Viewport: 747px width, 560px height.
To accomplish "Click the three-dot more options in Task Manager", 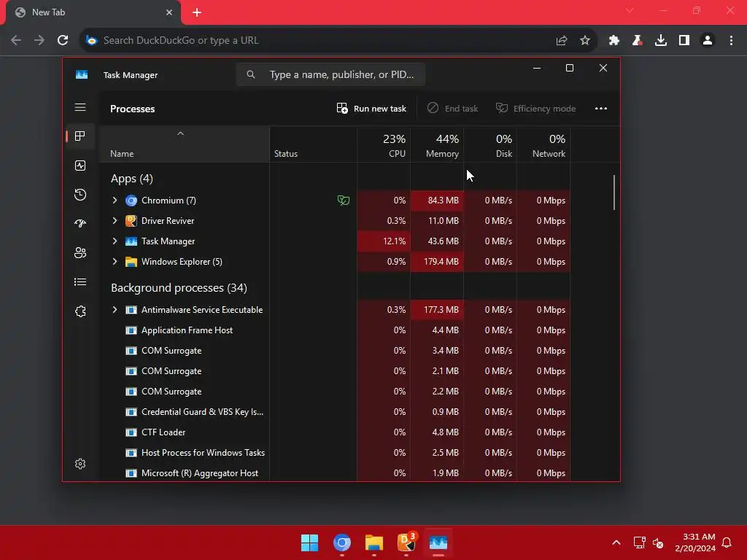I will (601, 109).
